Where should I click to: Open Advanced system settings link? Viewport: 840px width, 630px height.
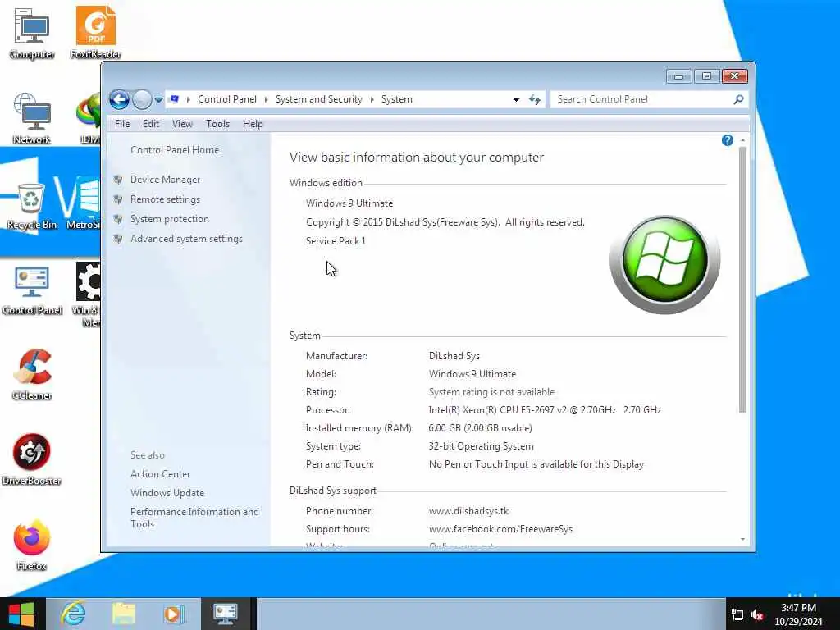(x=186, y=239)
